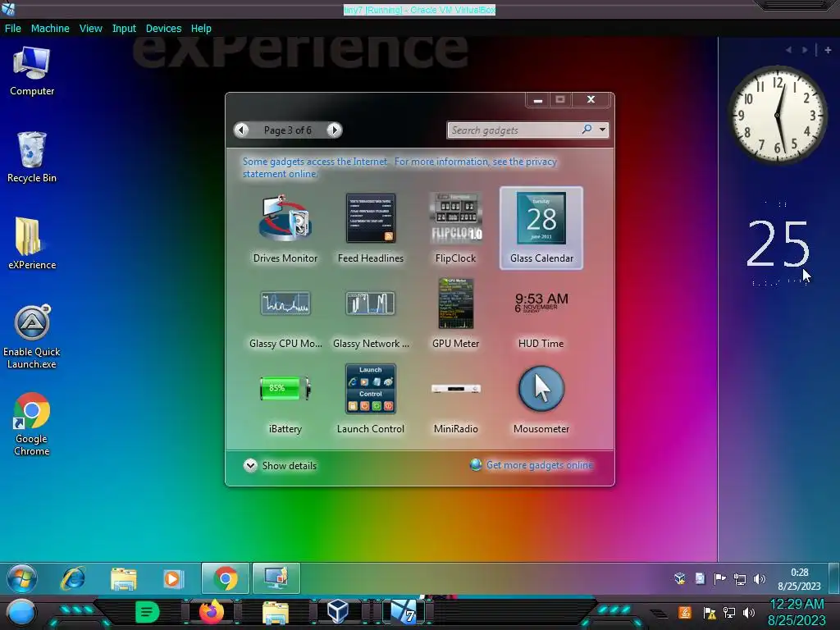Pick the MiniRadio gadget
The width and height of the screenshot is (840, 630).
tap(455, 399)
